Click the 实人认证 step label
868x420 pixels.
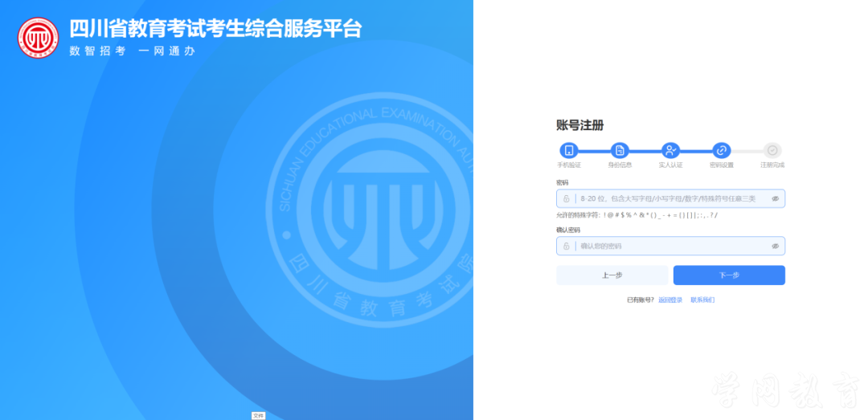tap(670, 165)
